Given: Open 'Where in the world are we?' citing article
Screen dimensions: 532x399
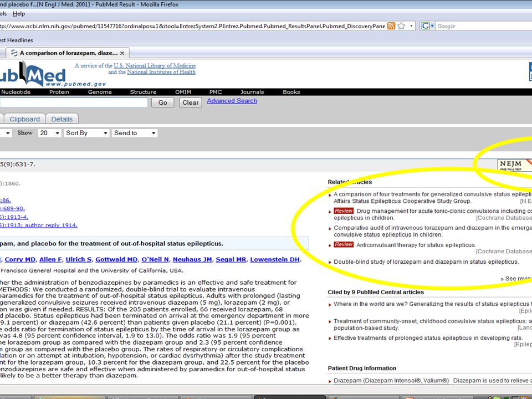Looking at the screenshot, I should click(433, 304).
